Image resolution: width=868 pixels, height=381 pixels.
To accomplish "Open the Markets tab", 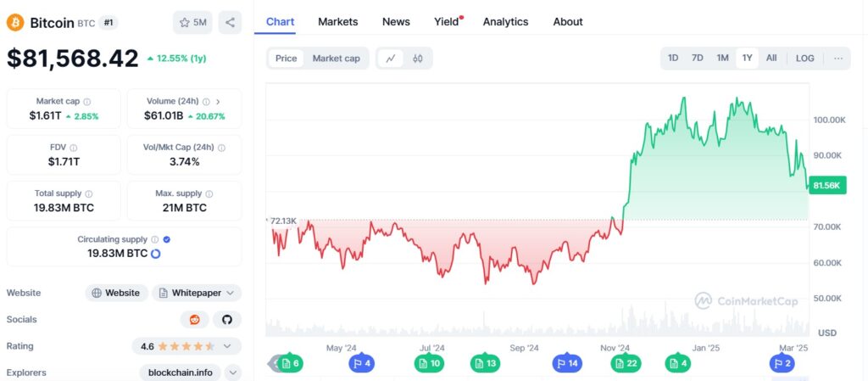I will [x=337, y=22].
